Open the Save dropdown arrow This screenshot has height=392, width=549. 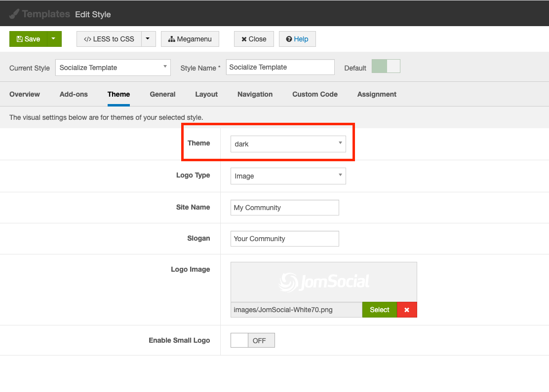[x=54, y=39]
